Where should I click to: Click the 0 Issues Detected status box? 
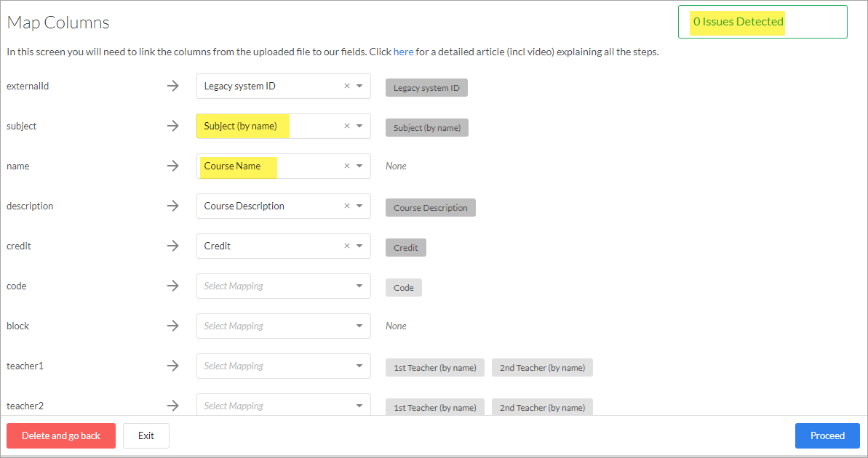tap(763, 22)
